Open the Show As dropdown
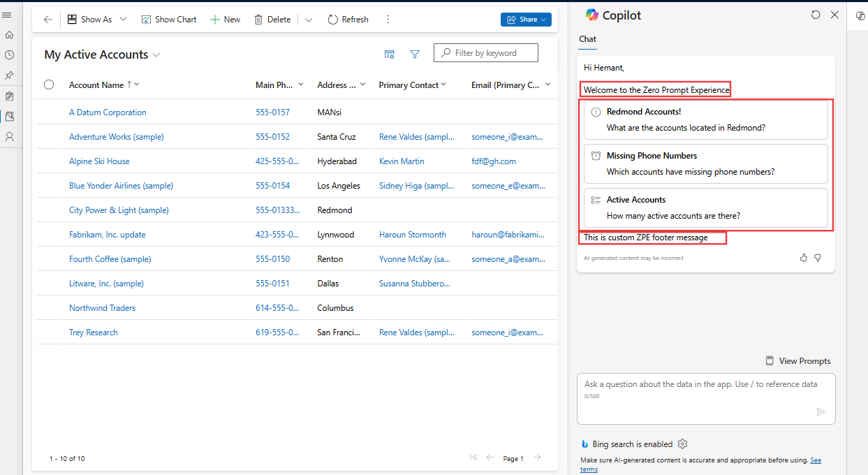Image resolution: width=868 pixels, height=475 pixels. click(x=97, y=19)
